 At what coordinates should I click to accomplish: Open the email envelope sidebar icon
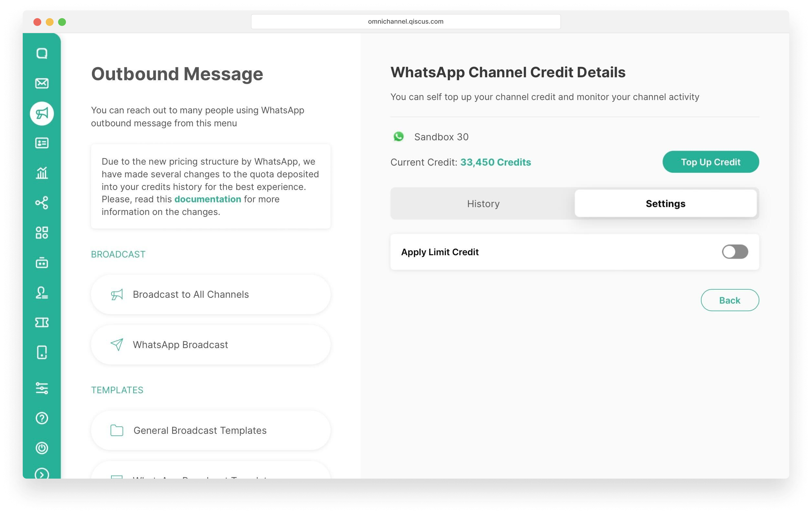42,83
